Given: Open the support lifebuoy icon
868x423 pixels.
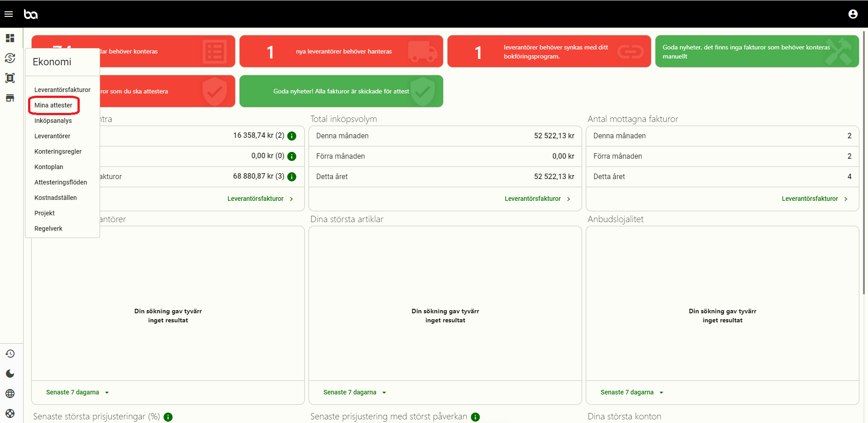Looking at the screenshot, I should point(10,413).
